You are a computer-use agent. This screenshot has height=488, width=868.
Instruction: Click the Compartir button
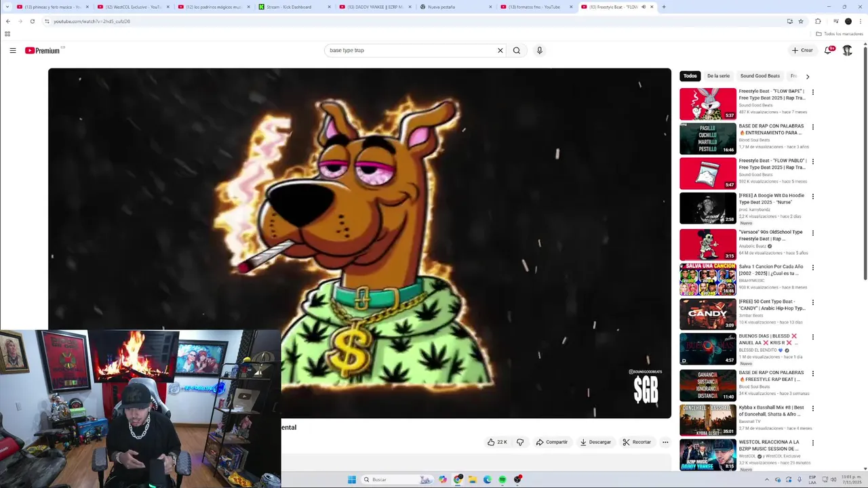(x=551, y=442)
